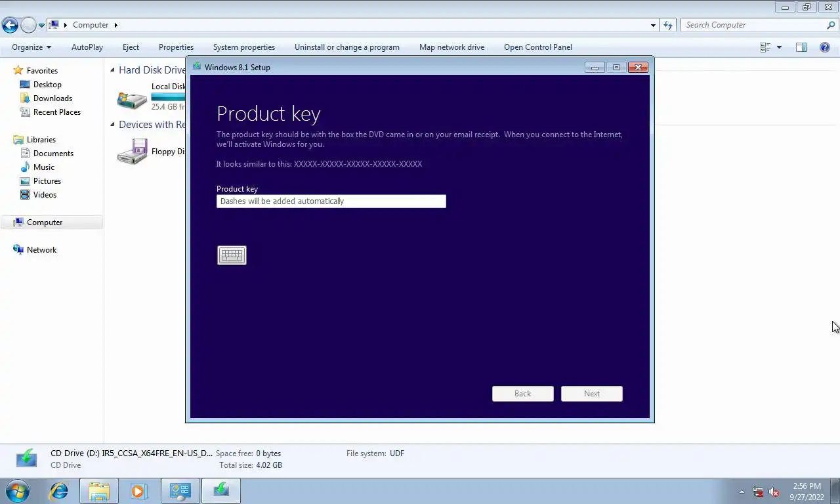
Task: Click Open Control Panel
Action: tap(538, 47)
